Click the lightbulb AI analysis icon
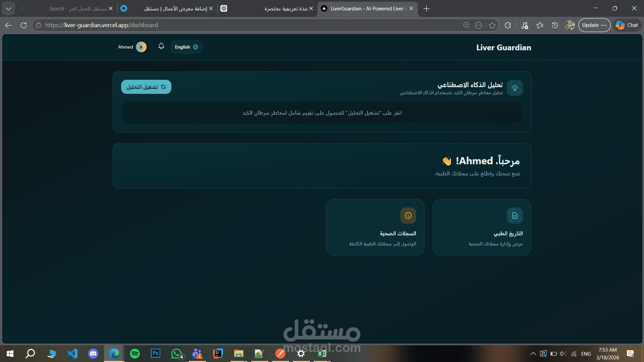 click(515, 88)
